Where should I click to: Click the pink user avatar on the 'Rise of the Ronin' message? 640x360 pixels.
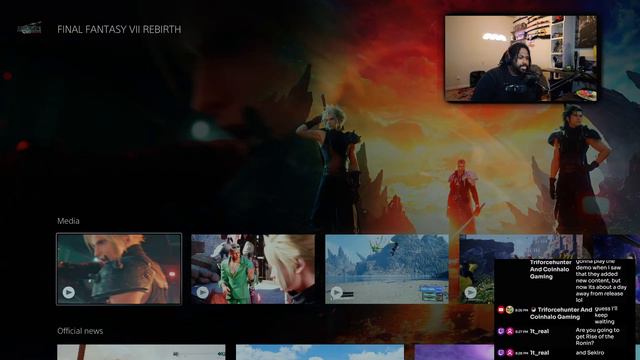(509, 331)
